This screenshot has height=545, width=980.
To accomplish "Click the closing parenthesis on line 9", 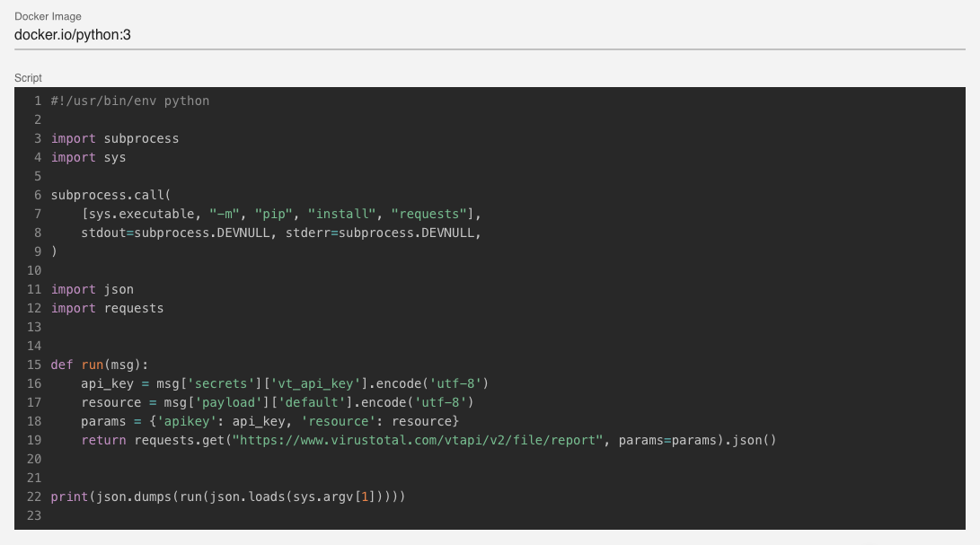I will [x=54, y=251].
